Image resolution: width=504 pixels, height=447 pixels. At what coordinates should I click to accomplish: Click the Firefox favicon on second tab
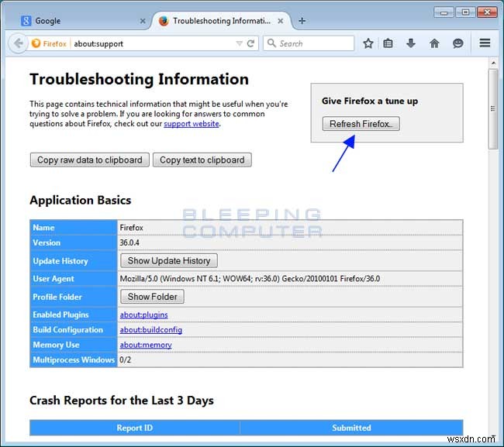pos(164,21)
